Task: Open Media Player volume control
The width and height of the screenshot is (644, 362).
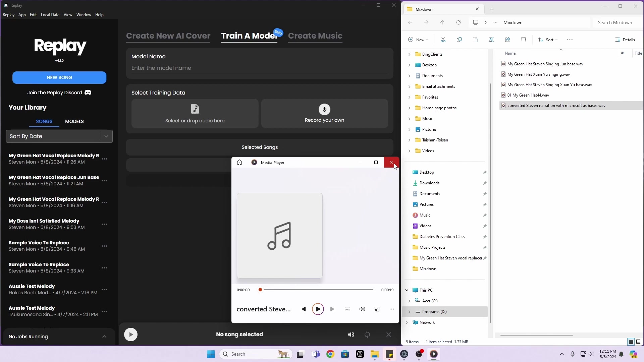Action: point(362,309)
